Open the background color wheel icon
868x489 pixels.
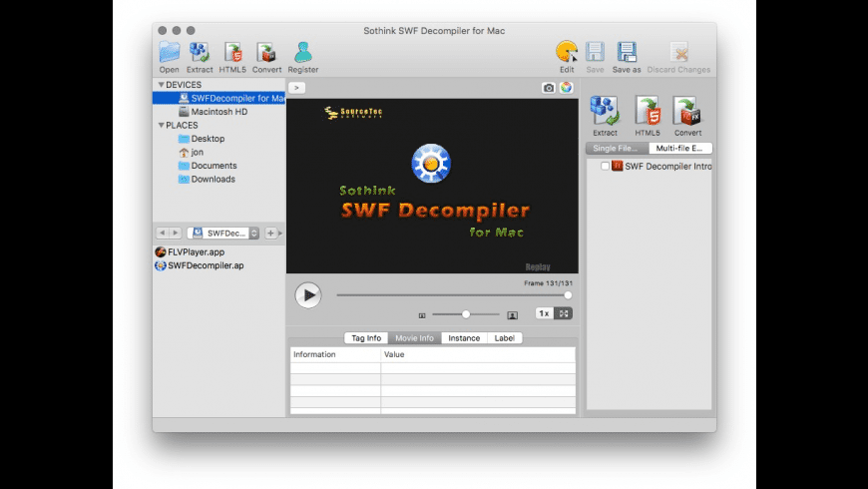[566, 88]
